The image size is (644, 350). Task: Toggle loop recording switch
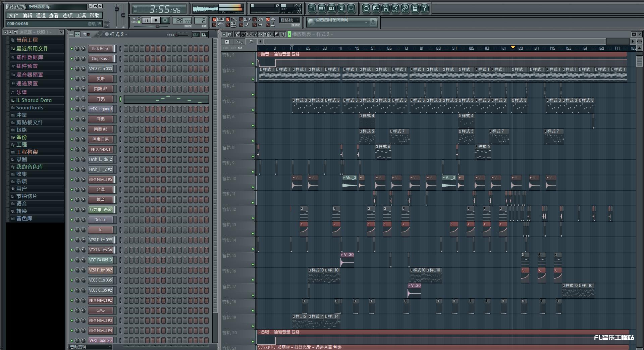click(255, 19)
